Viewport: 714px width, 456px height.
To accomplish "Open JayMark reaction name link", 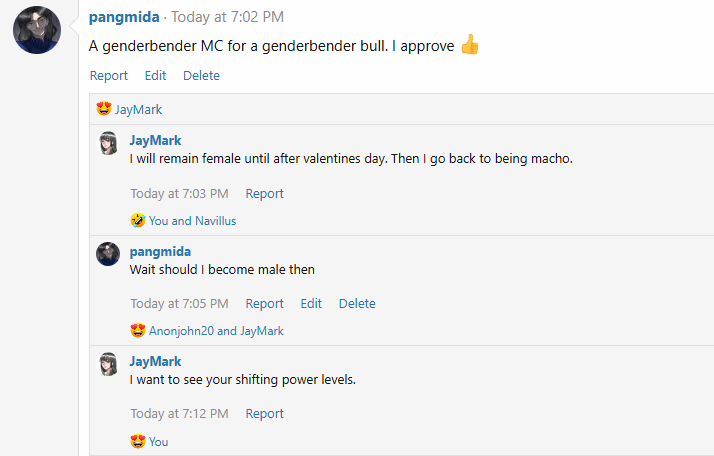I will click(138, 110).
